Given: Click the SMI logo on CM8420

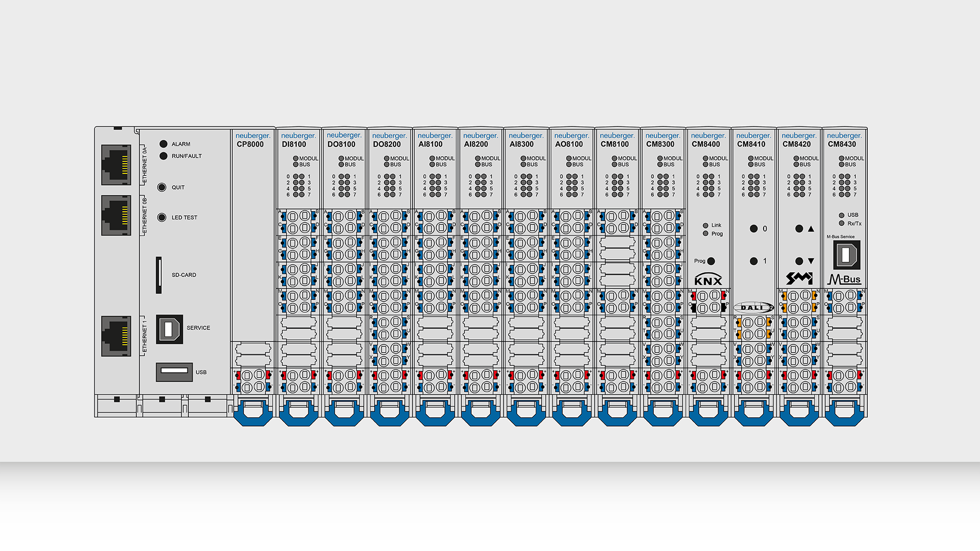Looking at the screenshot, I should 799,279.
